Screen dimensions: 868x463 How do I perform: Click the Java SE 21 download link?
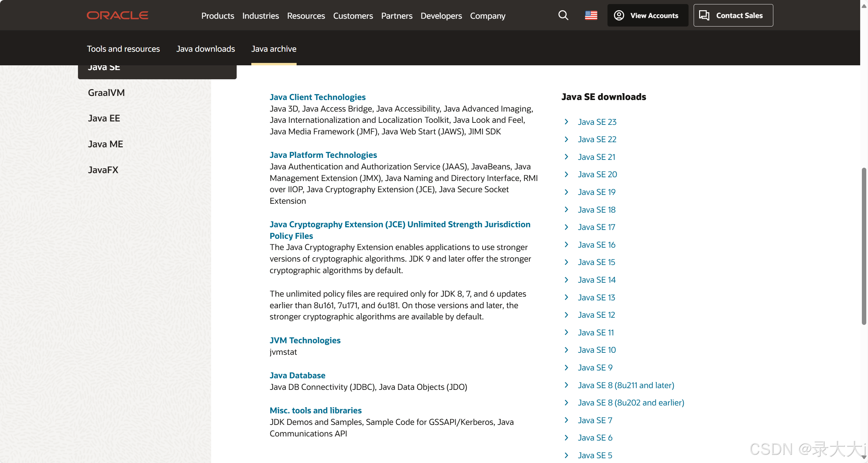596,157
